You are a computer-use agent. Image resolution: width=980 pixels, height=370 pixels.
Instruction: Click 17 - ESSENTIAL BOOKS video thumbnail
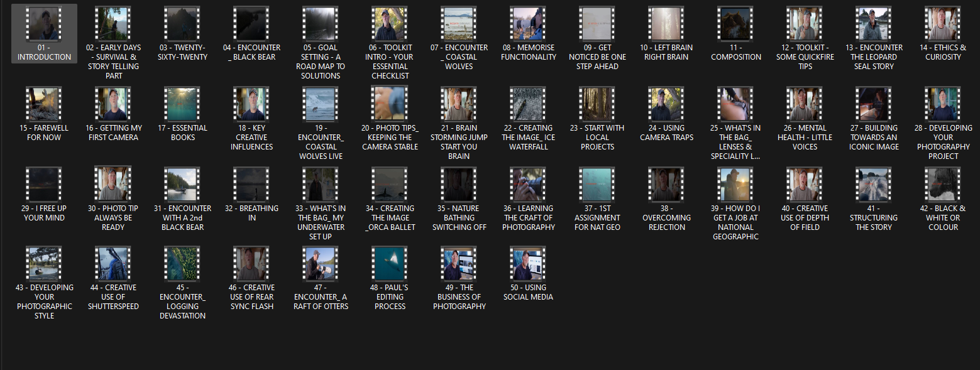click(182, 104)
